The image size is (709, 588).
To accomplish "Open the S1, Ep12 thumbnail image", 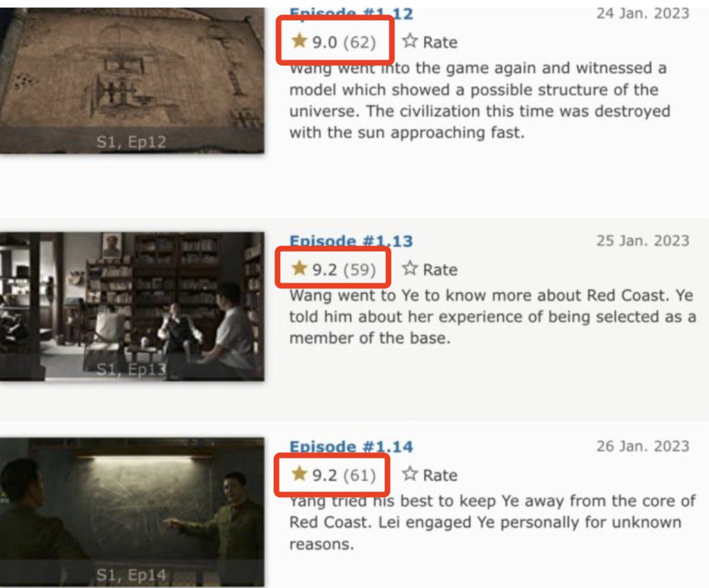I will [x=132, y=81].
